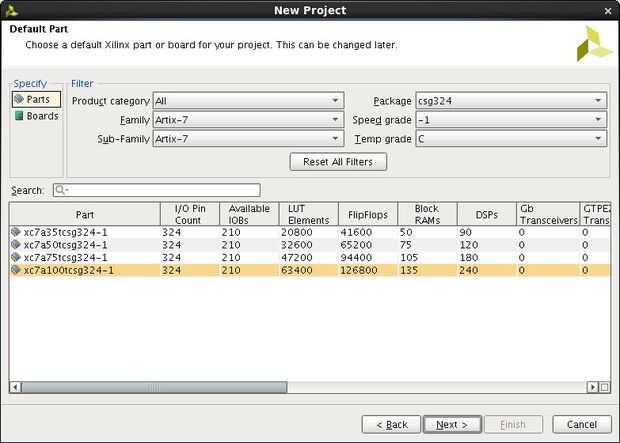Click chip icon of xc7a50tcsg324-1 row
This screenshot has height=443, width=620.
click(x=16, y=244)
